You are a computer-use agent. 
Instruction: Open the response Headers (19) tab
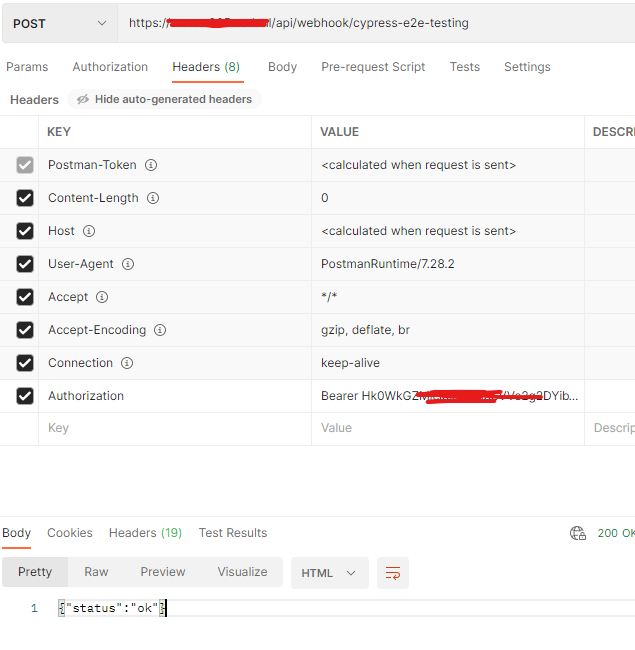145,533
